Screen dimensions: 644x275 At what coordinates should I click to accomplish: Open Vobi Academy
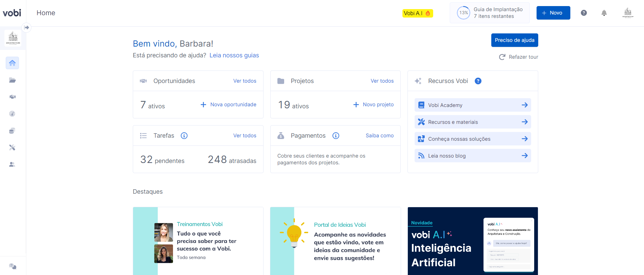(x=473, y=105)
